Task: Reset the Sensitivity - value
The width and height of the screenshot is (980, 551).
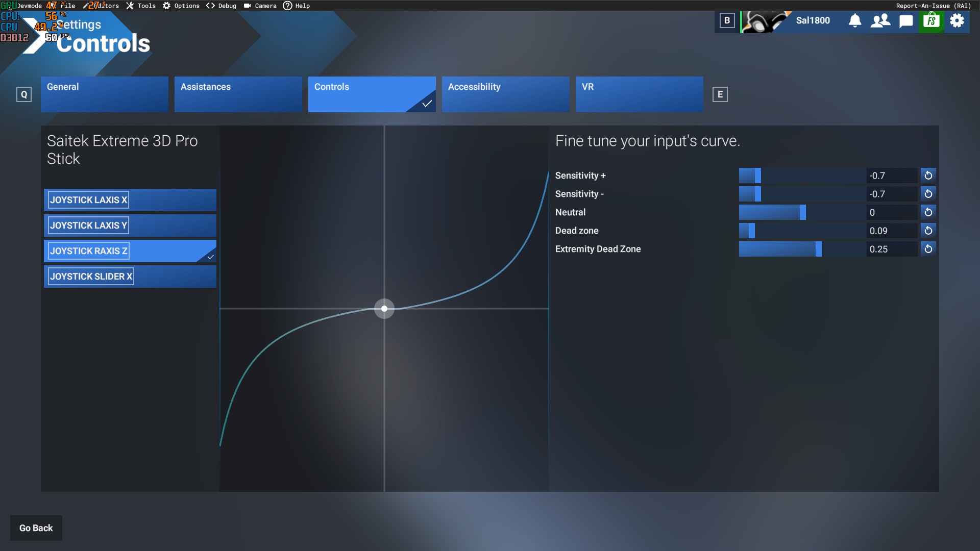Action: (928, 194)
